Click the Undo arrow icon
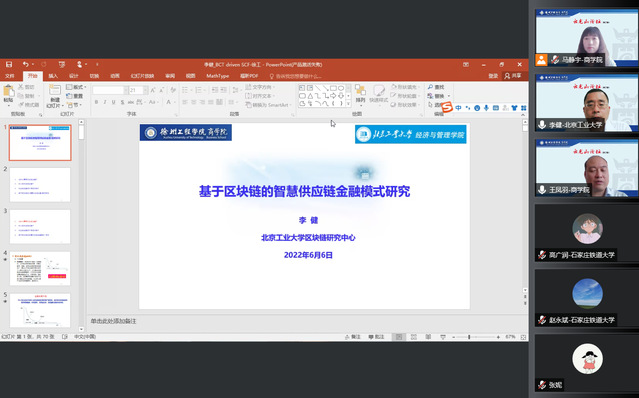The width and height of the screenshot is (639, 398). click(x=26, y=64)
